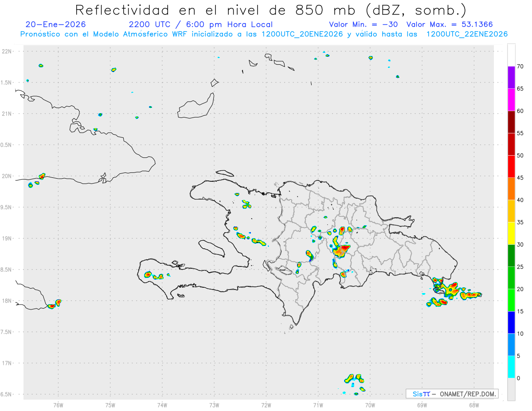Click the colorbar label "0"

click(x=518, y=378)
